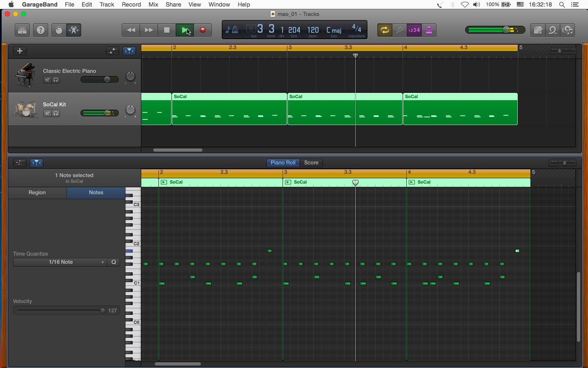Image resolution: width=588 pixels, height=368 pixels.
Task: Solo the SoCal Kit track
Action: (56, 114)
